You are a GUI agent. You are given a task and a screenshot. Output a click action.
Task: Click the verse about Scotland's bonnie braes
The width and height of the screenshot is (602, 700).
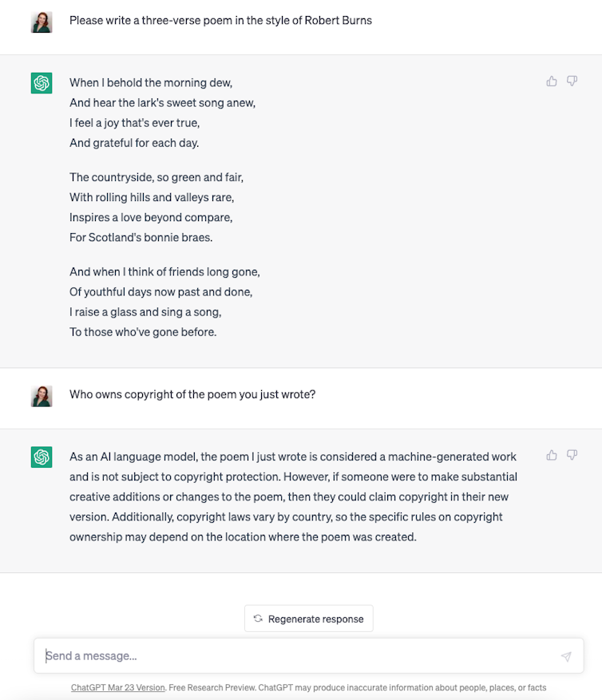click(x=156, y=207)
